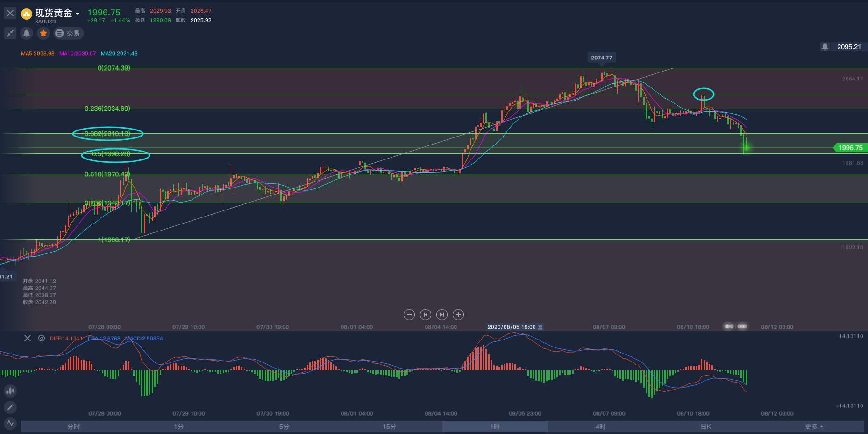Click the 2095.21 alert price value
The height and width of the screenshot is (434, 868).
(849, 47)
